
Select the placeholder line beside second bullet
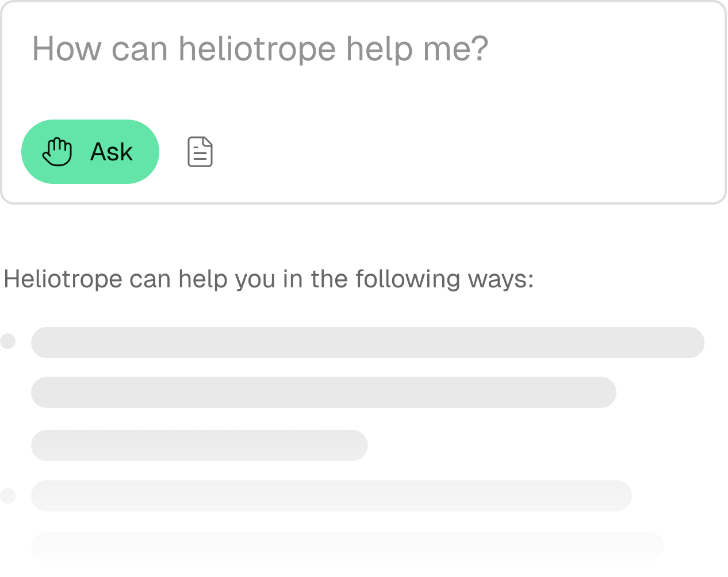pyautogui.click(x=331, y=496)
